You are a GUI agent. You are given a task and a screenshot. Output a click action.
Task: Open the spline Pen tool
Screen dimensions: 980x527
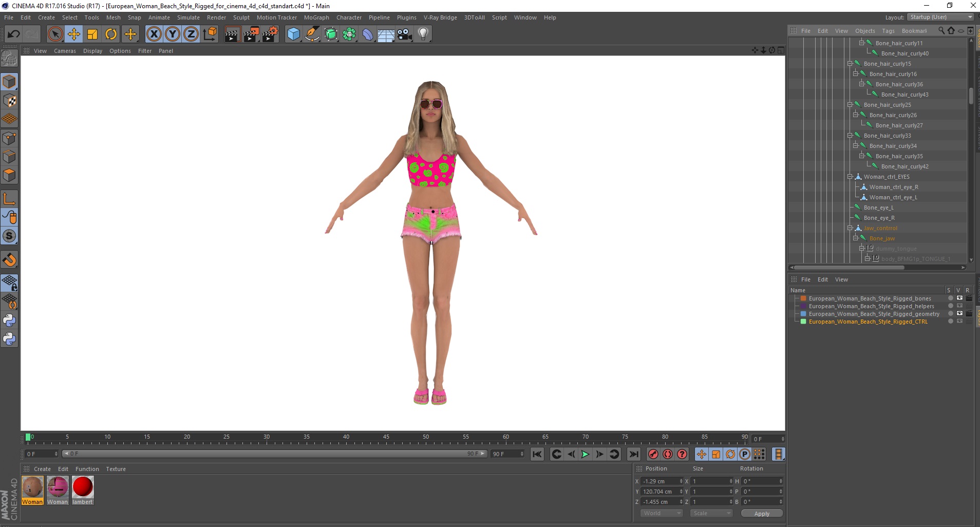tap(312, 34)
